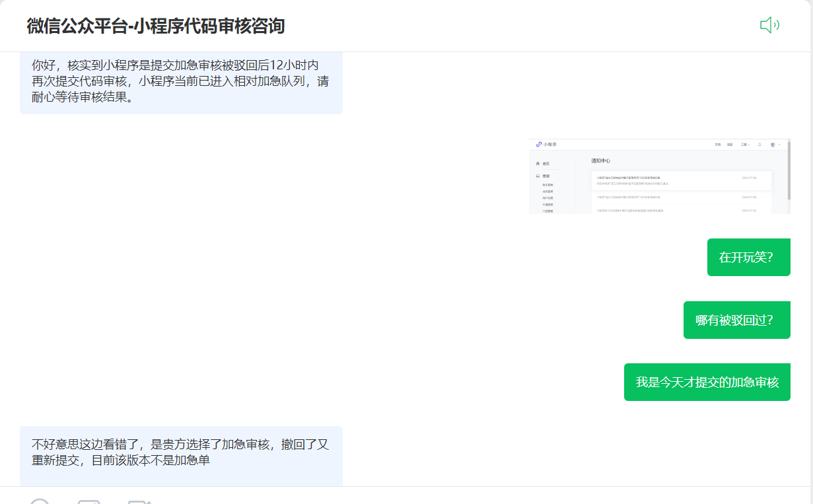
Task: Click the reply starting '不好意思这边看错了'
Action: pos(181,456)
